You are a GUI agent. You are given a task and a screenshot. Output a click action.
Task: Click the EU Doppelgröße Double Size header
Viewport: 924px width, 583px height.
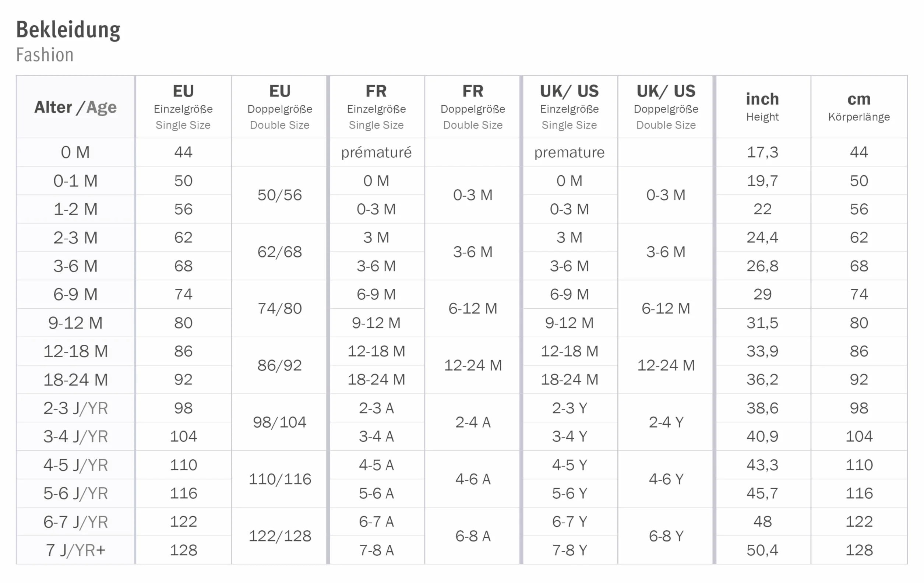280,107
